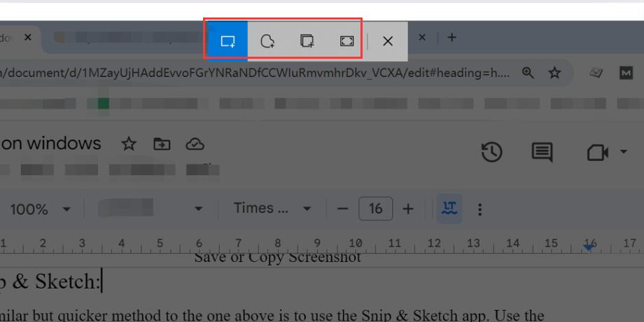This screenshot has width=644, height=322.
Task: Click the 'Save or Copy Screenshot' text
Action: tap(277, 259)
